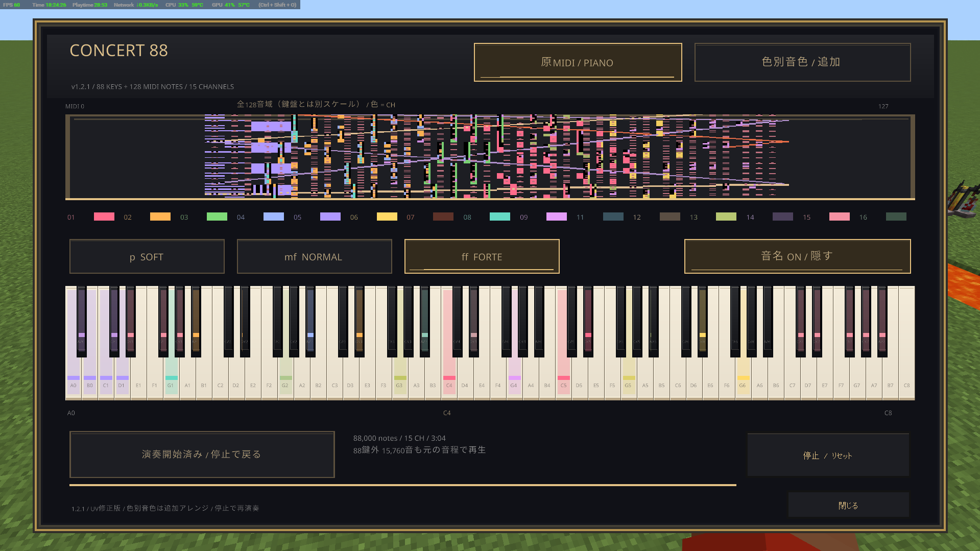Play the C5 piano key
The image size is (980, 551).
coord(563,378)
